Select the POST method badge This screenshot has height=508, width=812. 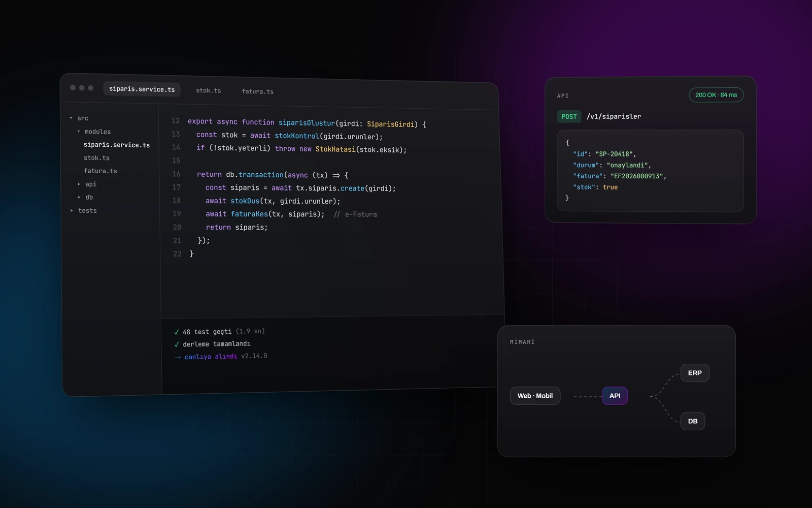pyautogui.click(x=569, y=116)
